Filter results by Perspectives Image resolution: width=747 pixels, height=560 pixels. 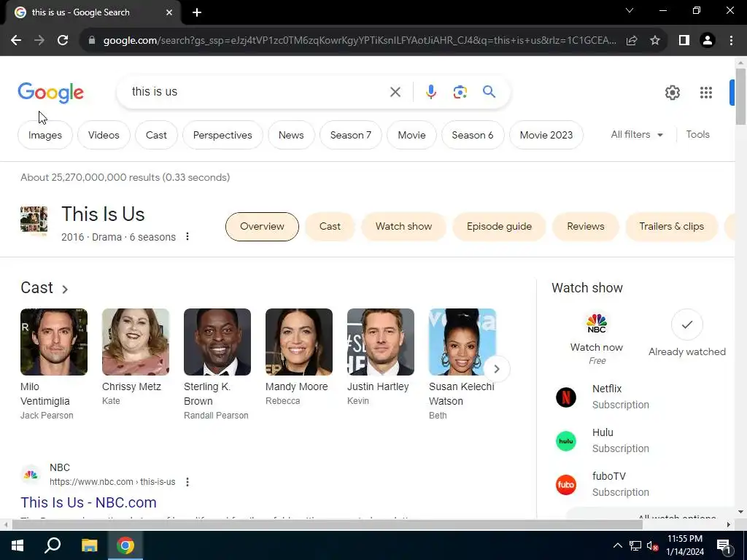point(222,135)
